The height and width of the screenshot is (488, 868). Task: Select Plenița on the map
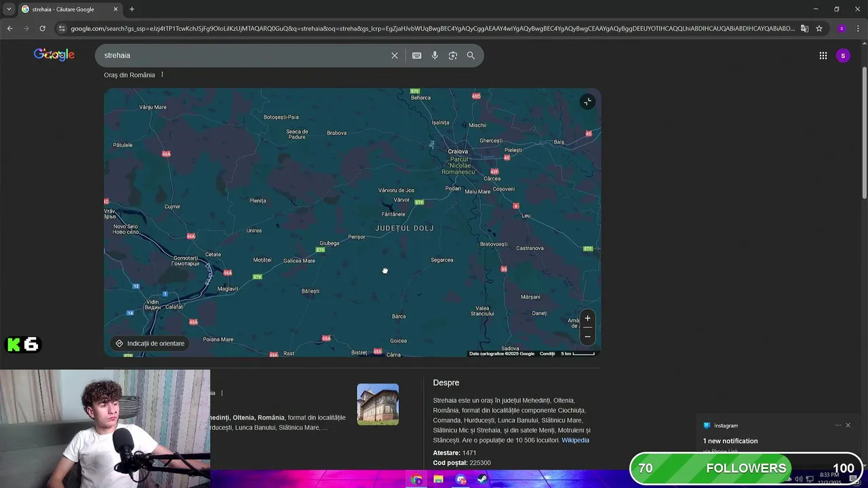258,201
